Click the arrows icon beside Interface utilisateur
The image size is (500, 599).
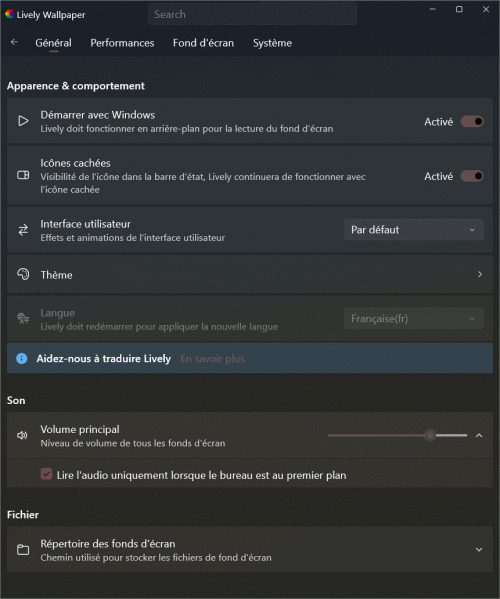click(x=23, y=230)
